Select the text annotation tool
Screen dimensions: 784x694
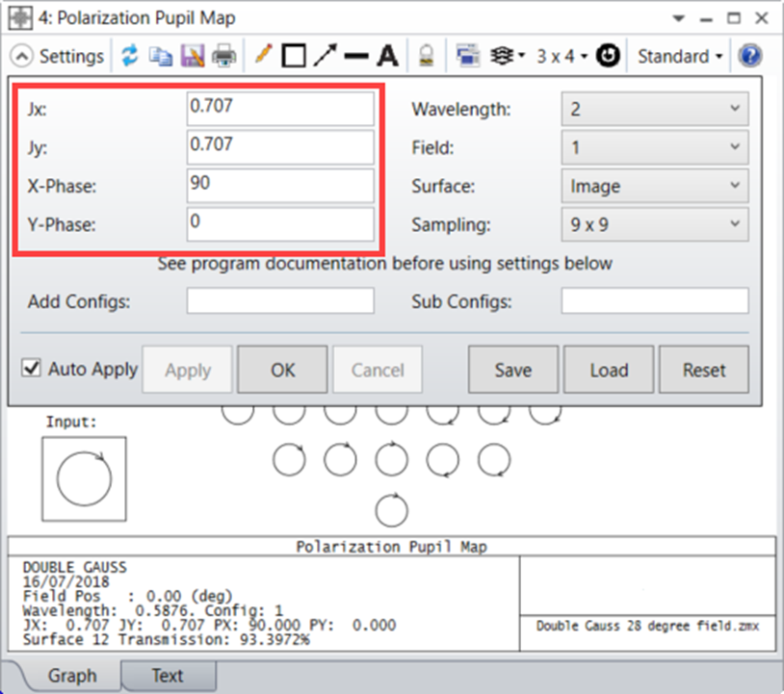[x=387, y=56]
